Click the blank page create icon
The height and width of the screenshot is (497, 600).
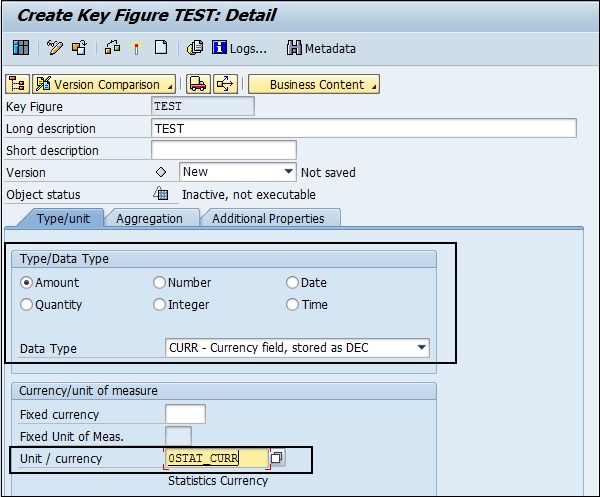point(160,48)
